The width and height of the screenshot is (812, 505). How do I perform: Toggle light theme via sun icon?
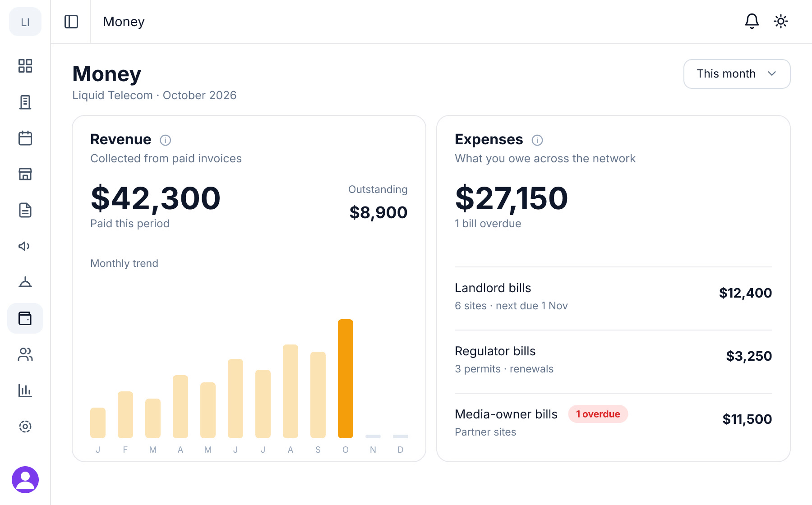(x=781, y=21)
